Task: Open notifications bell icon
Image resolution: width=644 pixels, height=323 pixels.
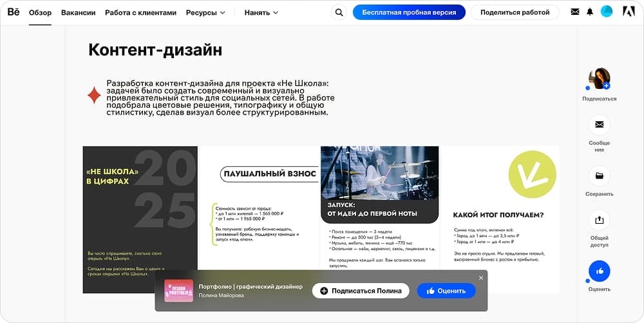Action: pos(590,12)
